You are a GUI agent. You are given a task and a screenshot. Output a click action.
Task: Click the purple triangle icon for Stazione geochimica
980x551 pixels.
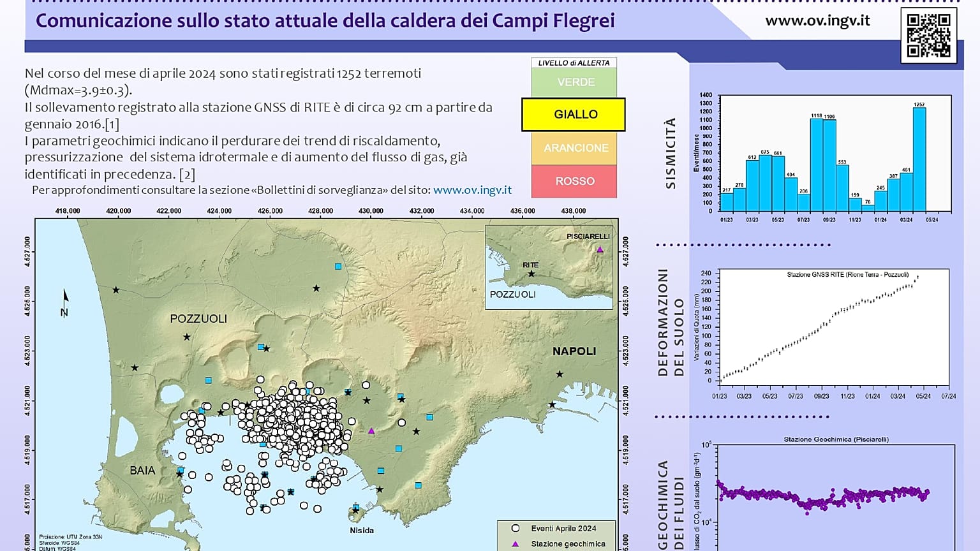tap(515, 544)
